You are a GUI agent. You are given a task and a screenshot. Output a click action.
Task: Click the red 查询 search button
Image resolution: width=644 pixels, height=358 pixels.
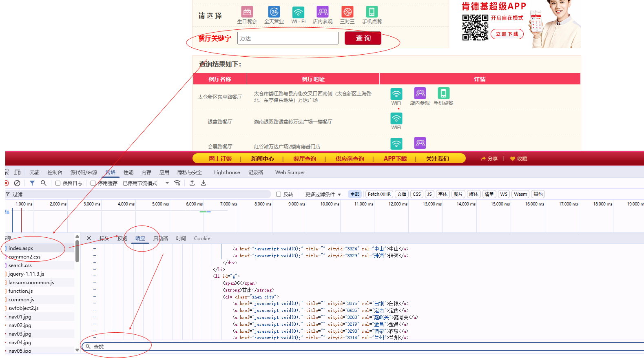(x=363, y=38)
